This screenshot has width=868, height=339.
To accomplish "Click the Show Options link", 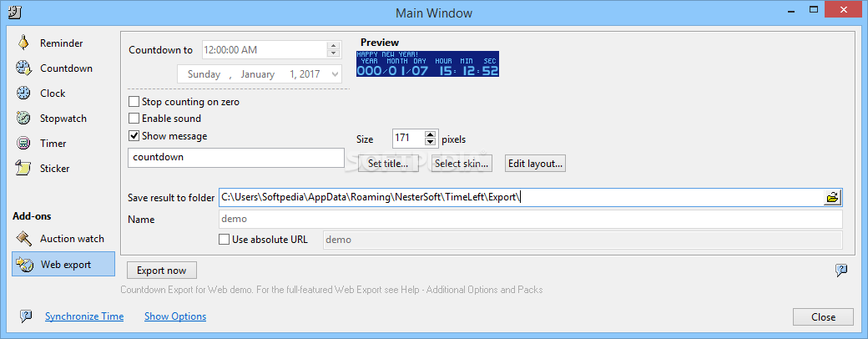I will click(x=175, y=316).
